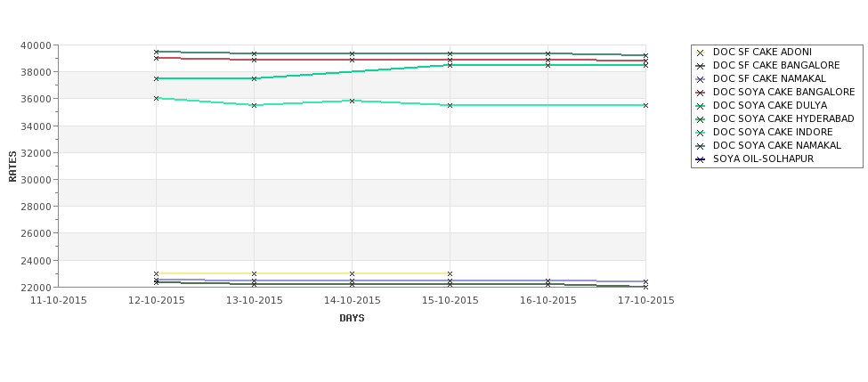
Task: Click the DOC SF CAKE BANGALORE legend marker
Action: [700, 66]
